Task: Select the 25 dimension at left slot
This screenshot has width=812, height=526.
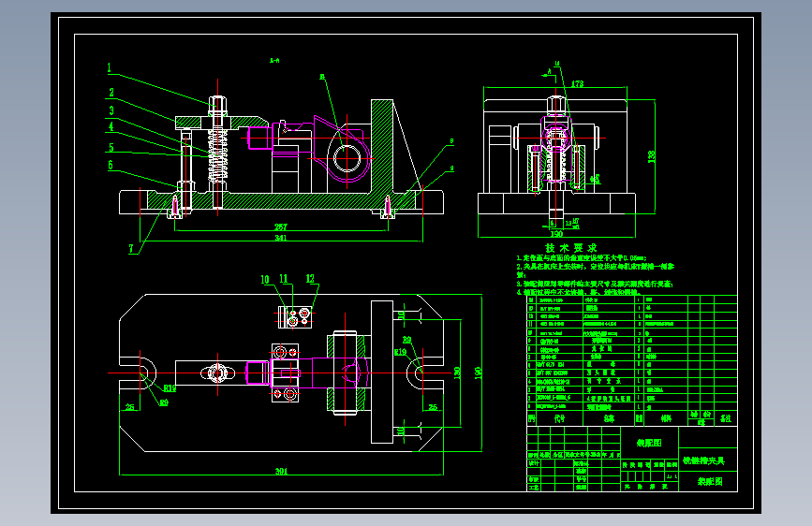Action: tap(130, 407)
